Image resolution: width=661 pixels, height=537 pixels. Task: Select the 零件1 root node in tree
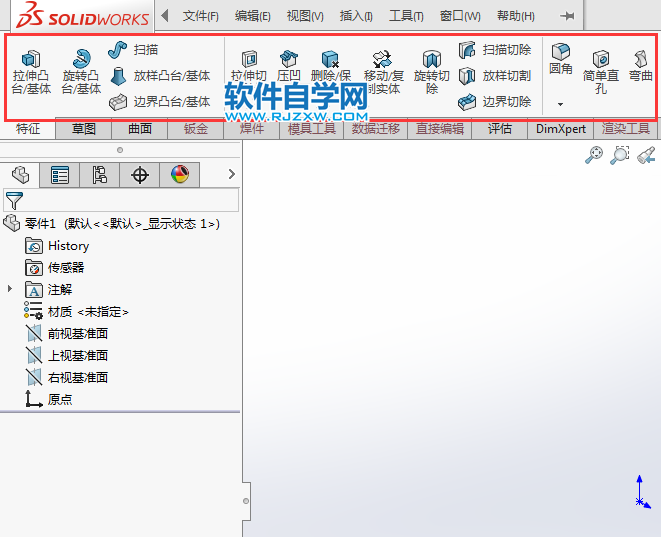pos(112,223)
